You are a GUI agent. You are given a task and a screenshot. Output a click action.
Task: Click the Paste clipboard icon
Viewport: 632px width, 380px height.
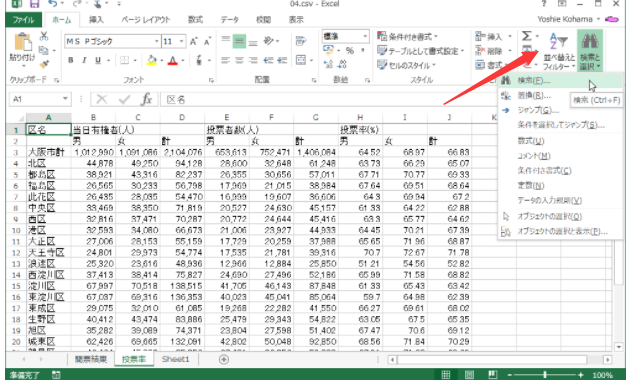pyautogui.click(x=23, y=42)
